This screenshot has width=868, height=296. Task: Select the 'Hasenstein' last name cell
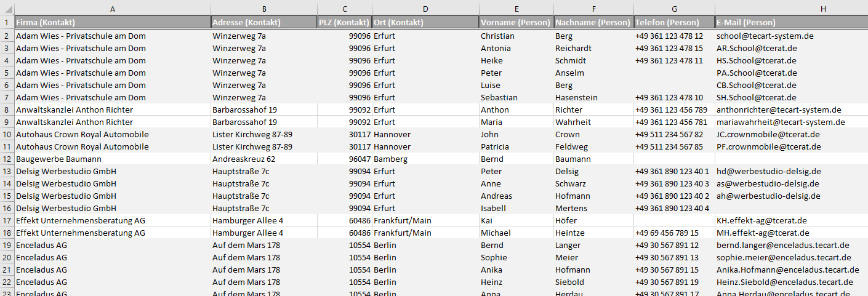pyautogui.click(x=576, y=97)
